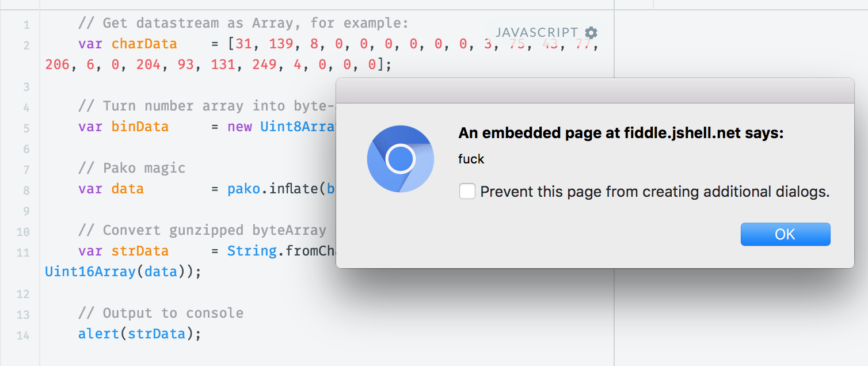Click line number 11 in the gutter
The width and height of the screenshot is (868, 366).
pyautogui.click(x=23, y=253)
